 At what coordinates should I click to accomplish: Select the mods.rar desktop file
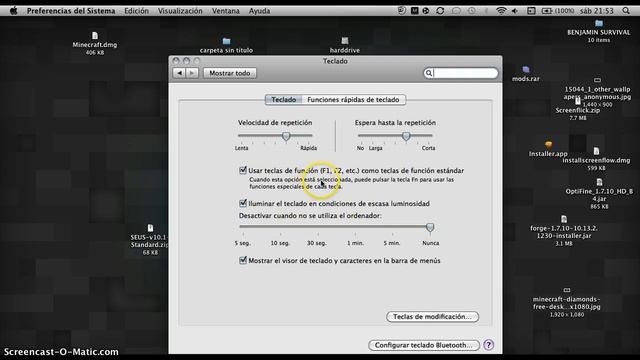click(526, 74)
